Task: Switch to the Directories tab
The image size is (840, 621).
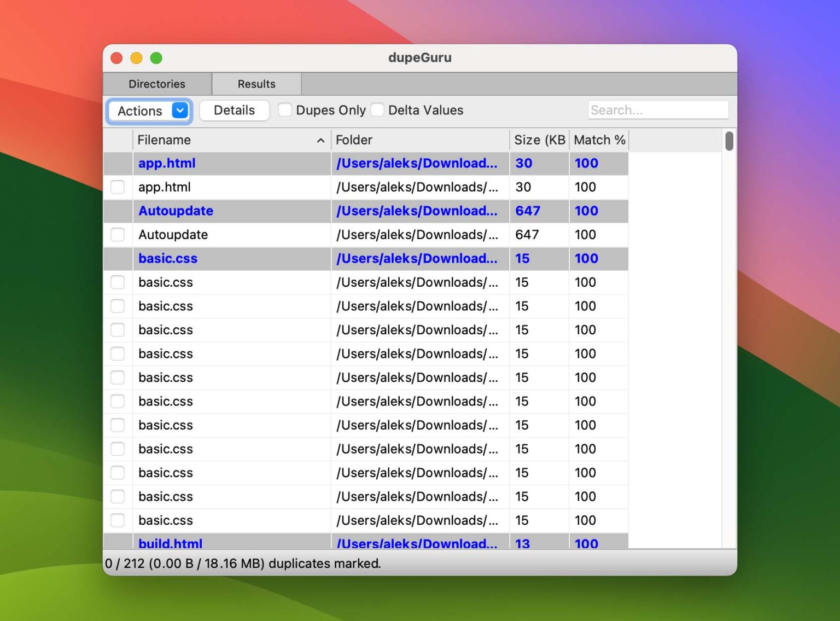Action: tap(157, 84)
